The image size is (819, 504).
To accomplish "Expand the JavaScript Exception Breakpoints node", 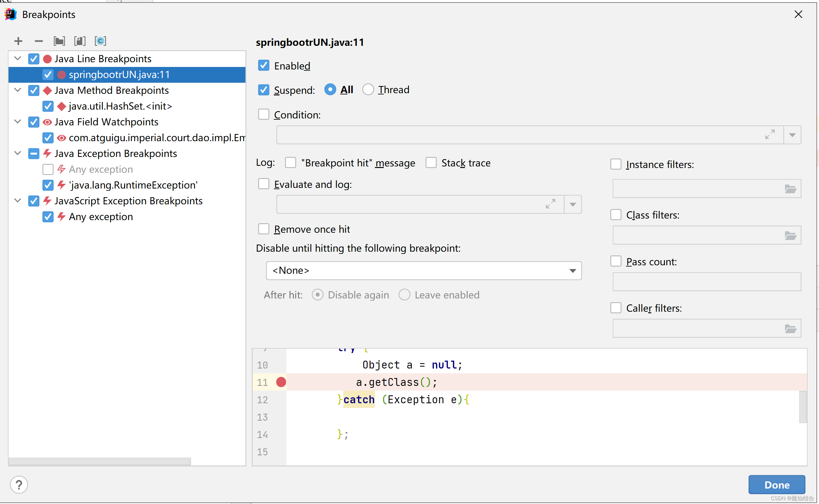I will coord(17,201).
